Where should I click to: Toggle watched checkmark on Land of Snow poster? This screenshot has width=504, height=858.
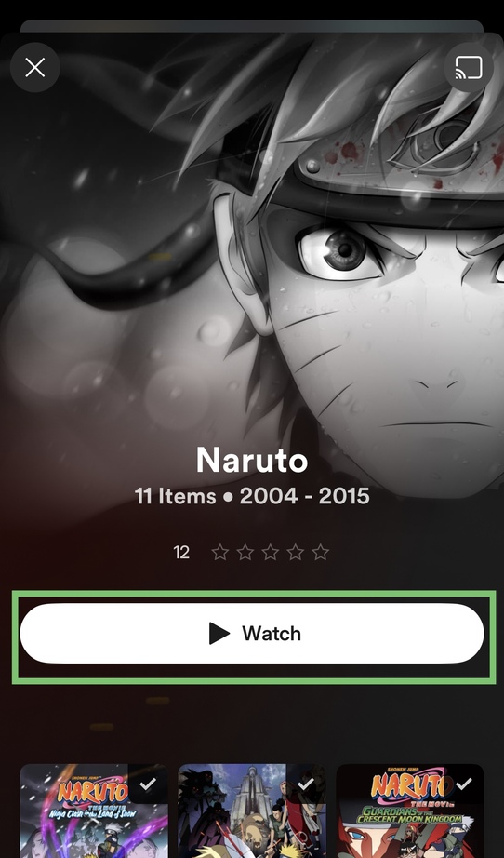click(x=148, y=784)
